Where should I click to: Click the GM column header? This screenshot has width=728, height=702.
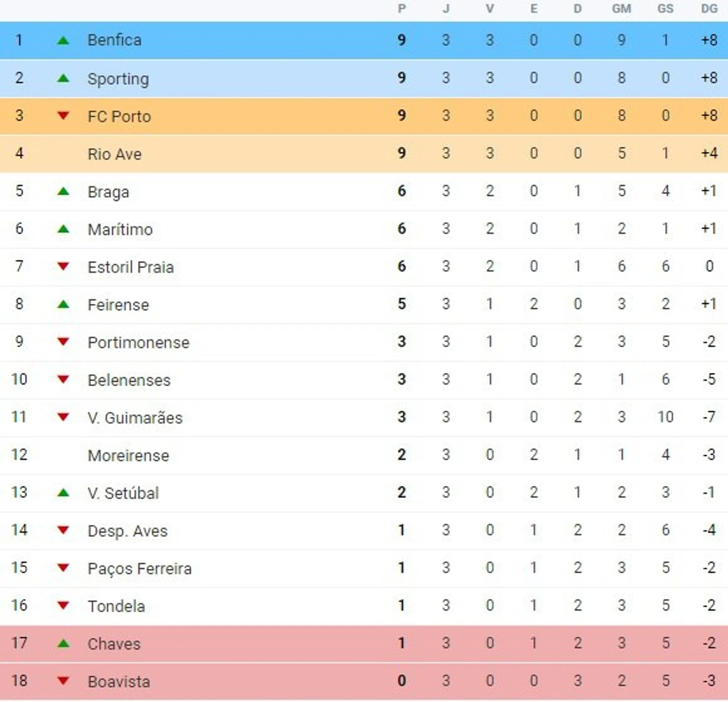(621, 9)
